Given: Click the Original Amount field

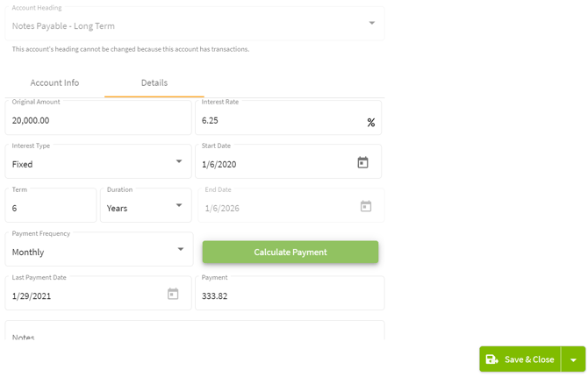Looking at the screenshot, I should pyautogui.click(x=97, y=120).
